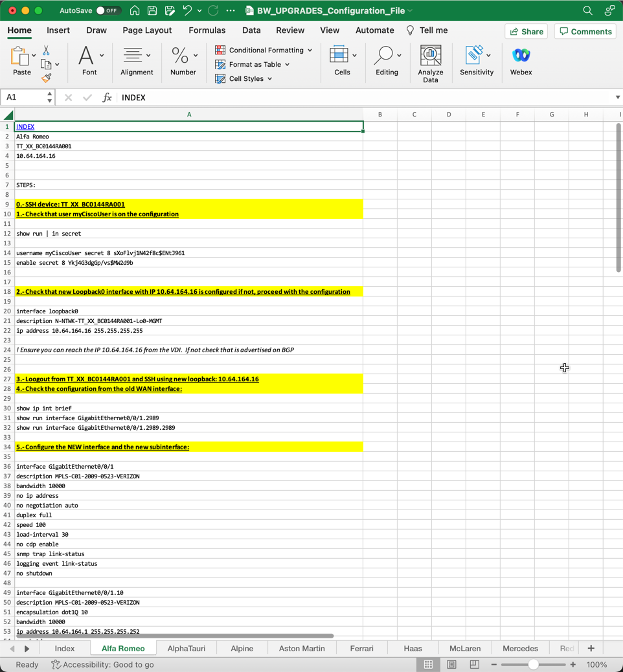This screenshot has width=623, height=672.
Task: Switch to the McLaren sheet tab
Action: (465, 649)
